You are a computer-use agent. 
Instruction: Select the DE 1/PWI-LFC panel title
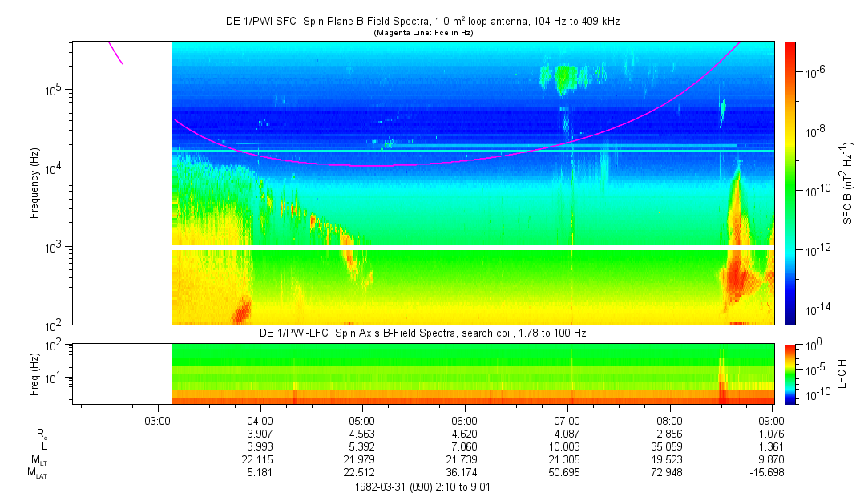[x=422, y=333]
